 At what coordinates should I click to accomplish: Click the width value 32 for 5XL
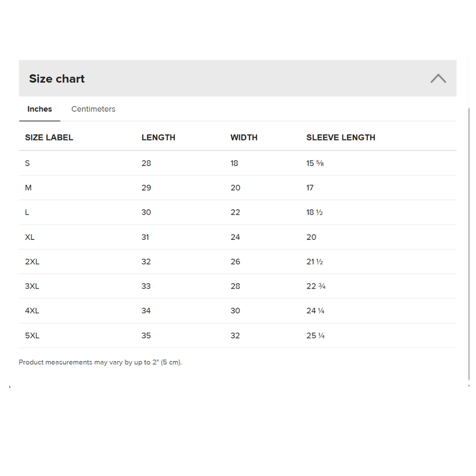click(x=235, y=335)
